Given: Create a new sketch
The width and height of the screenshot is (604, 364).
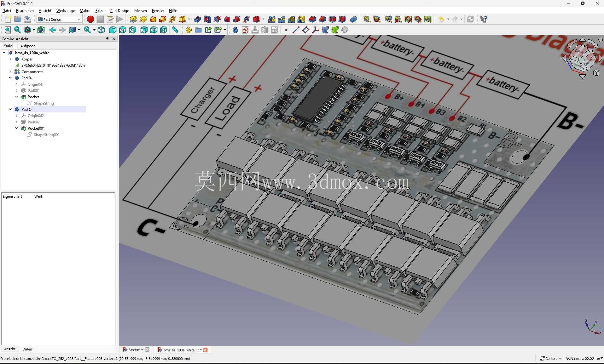Looking at the screenshot, I should (245, 30).
